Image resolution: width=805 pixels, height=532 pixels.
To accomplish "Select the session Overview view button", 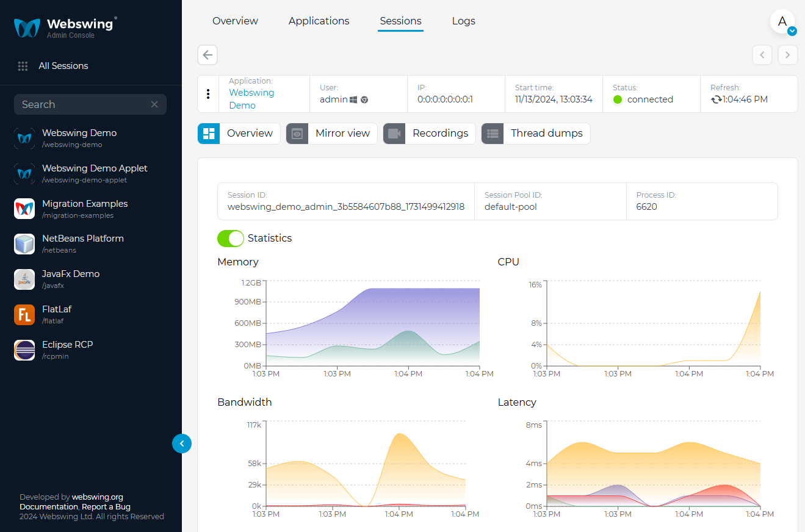I will coord(239,134).
